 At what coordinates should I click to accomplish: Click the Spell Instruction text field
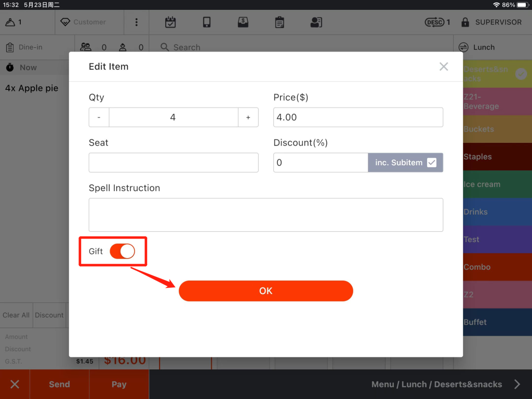pyautogui.click(x=265, y=215)
